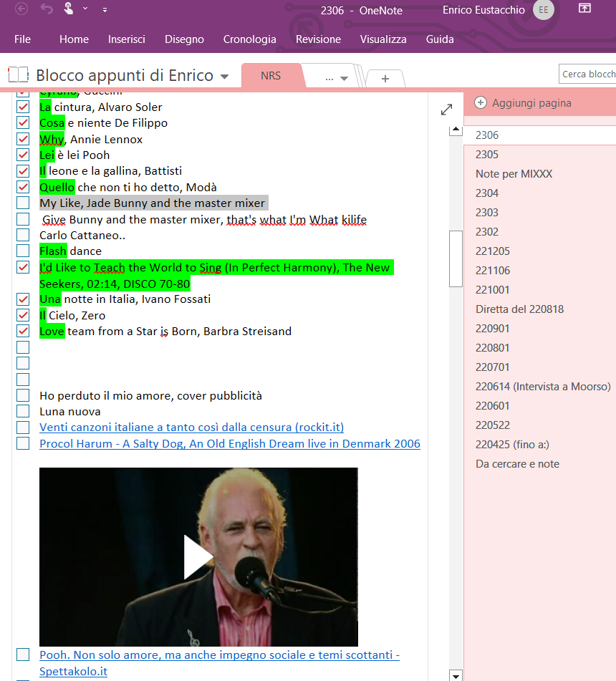Open the hidden sections dropdown arrow
The height and width of the screenshot is (681, 616).
coord(344,79)
